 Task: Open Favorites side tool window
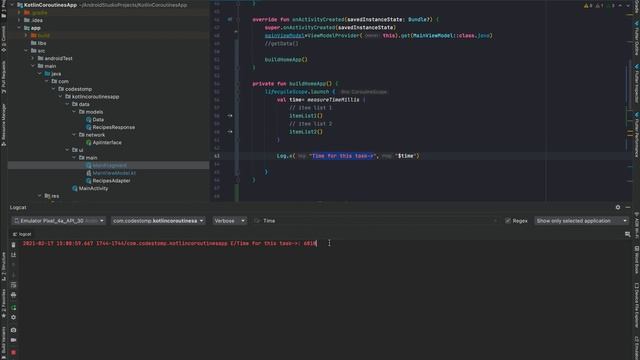click(3, 304)
